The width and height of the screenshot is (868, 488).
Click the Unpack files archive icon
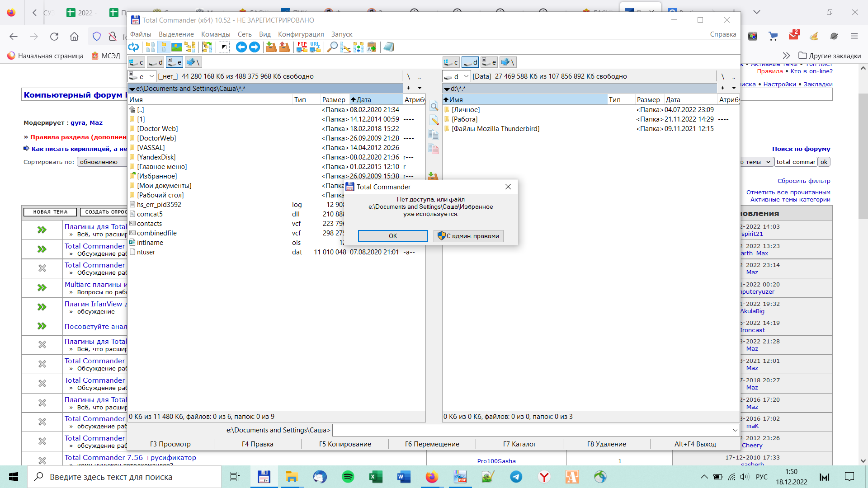(x=284, y=47)
